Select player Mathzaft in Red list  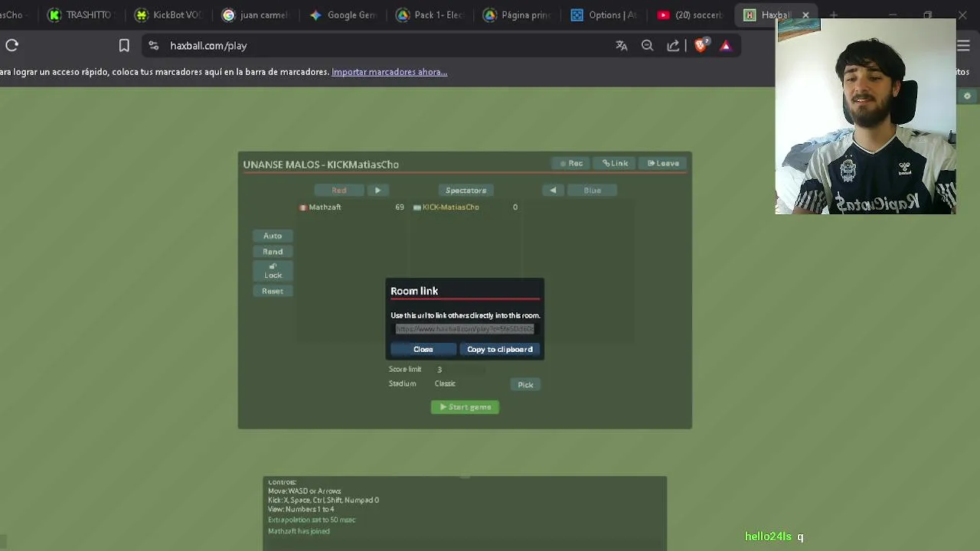[x=351, y=207]
